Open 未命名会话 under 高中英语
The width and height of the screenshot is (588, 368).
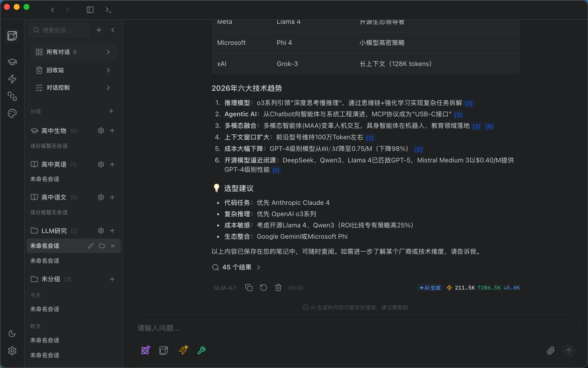click(x=73, y=179)
